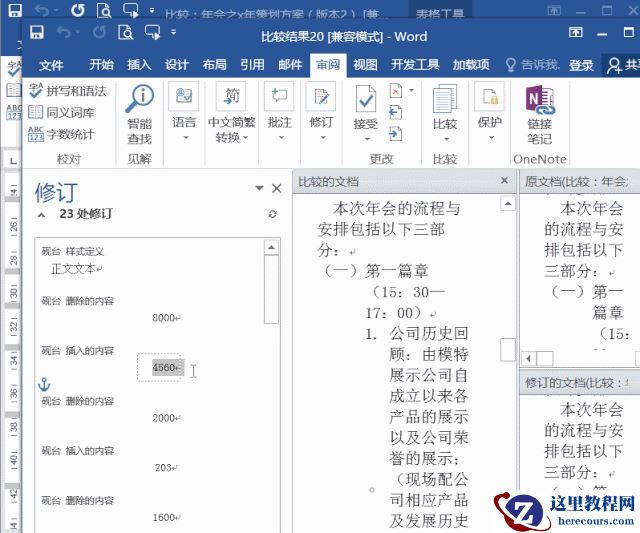640x533 pixels.
Task: Close the 比较的文档 pane
Action: 504,180
